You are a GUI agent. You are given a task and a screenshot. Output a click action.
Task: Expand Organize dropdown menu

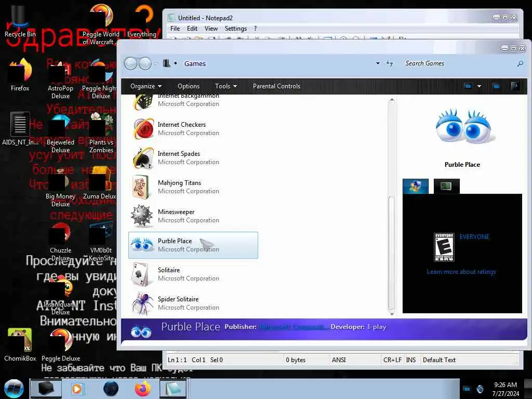click(146, 86)
